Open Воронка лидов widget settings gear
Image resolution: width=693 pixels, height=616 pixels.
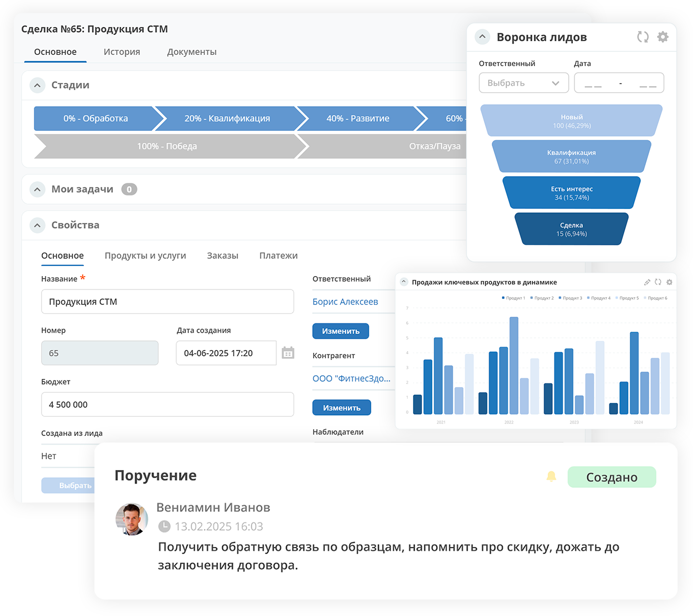tap(663, 37)
